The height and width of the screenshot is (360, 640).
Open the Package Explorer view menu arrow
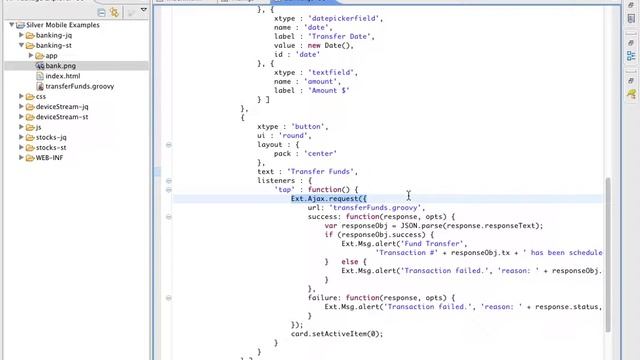(x=144, y=10)
